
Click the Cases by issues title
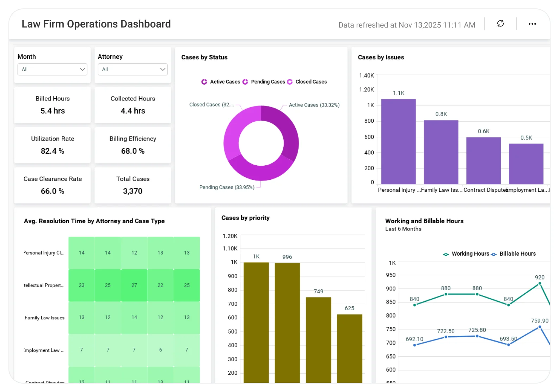[x=381, y=57]
